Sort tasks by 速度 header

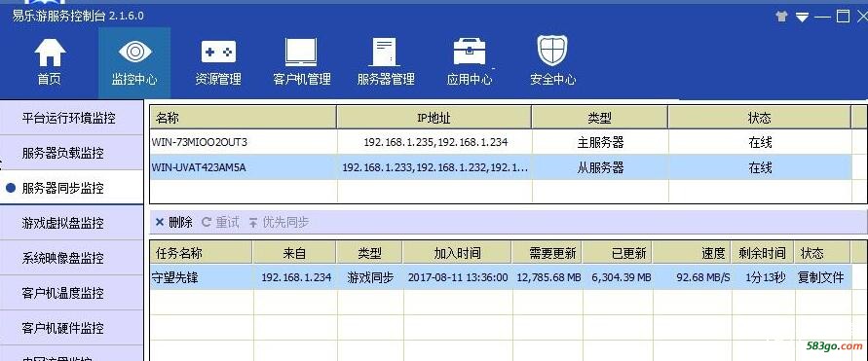pyautogui.click(x=692, y=253)
